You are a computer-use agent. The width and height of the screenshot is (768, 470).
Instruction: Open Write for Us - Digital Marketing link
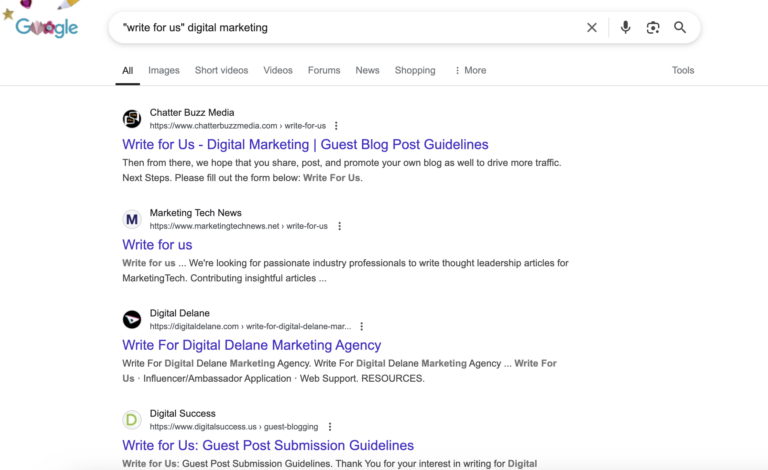click(305, 144)
